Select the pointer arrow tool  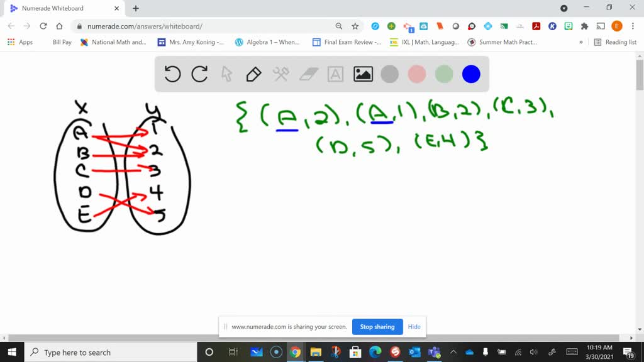click(226, 74)
